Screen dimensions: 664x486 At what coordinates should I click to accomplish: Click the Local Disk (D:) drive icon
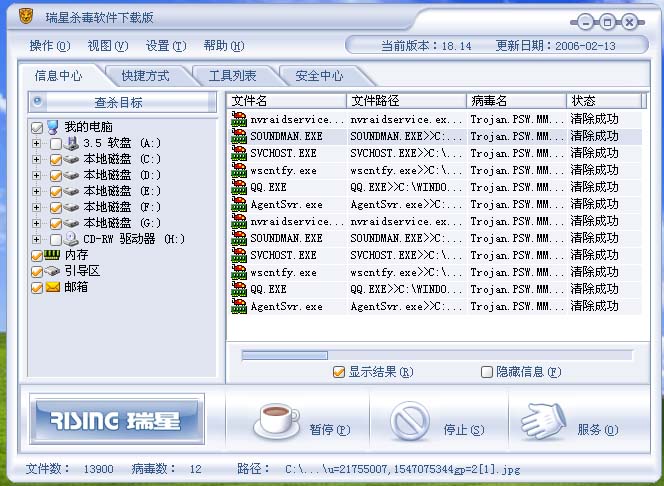click(71, 175)
